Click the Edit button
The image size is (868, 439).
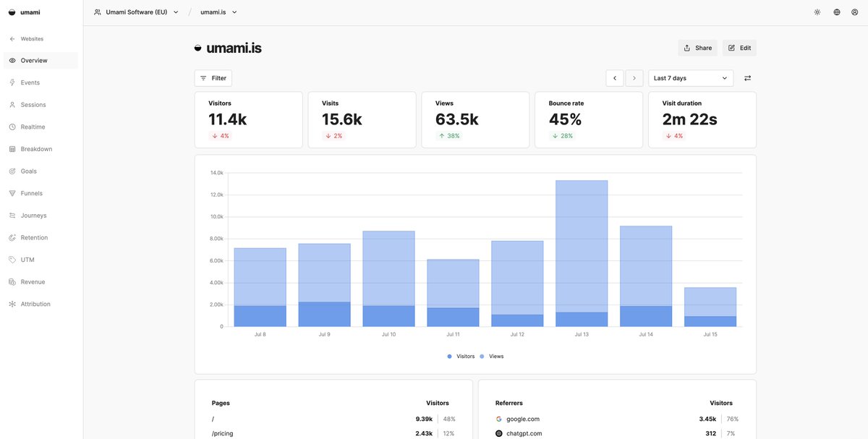pos(739,48)
